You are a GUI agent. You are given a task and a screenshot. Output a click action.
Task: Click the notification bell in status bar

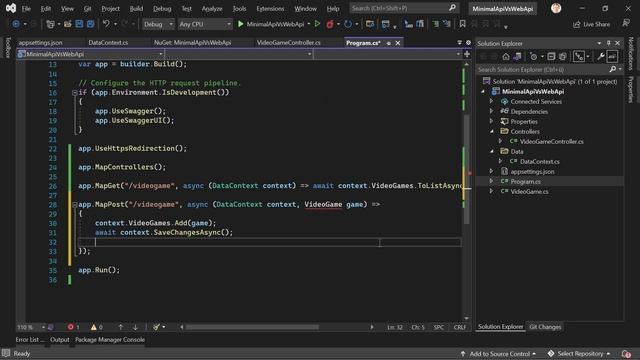626,353
